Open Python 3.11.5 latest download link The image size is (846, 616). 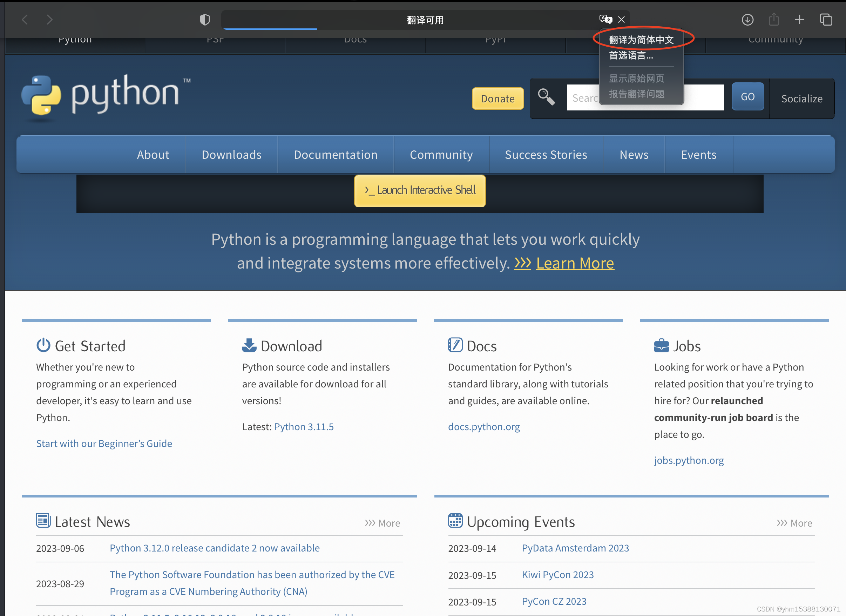point(304,427)
